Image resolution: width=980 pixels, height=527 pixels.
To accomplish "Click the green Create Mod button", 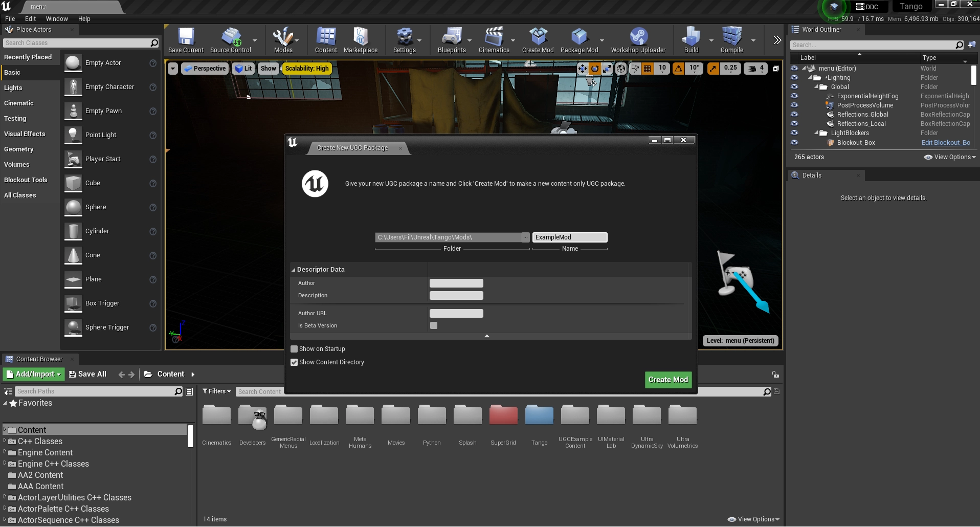I will (668, 380).
